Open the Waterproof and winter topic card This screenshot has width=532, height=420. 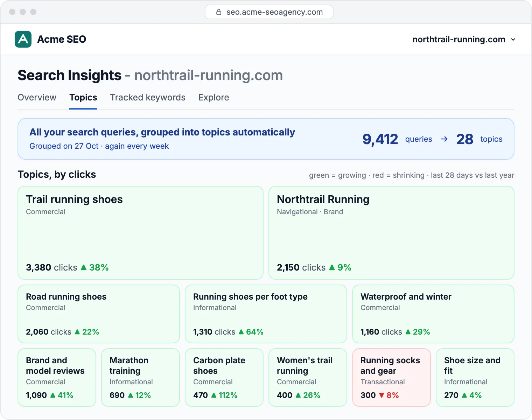pos(433,314)
